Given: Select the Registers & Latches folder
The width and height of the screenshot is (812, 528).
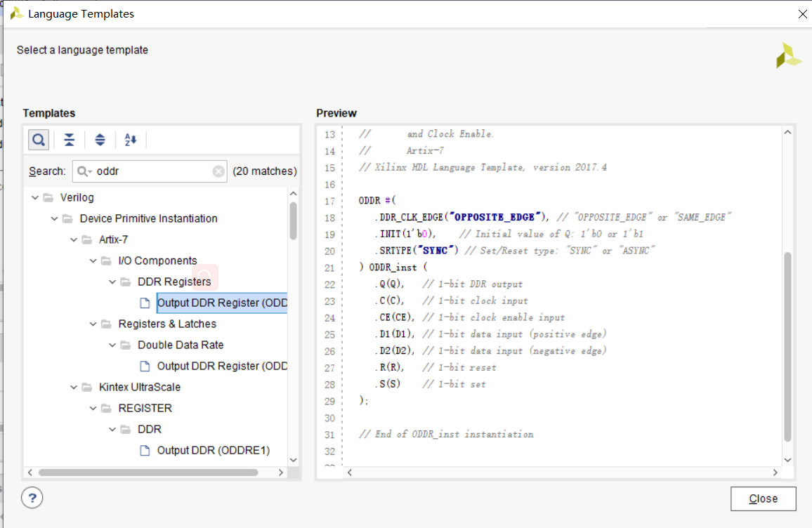Looking at the screenshot, I should click(x=167, y=324).
